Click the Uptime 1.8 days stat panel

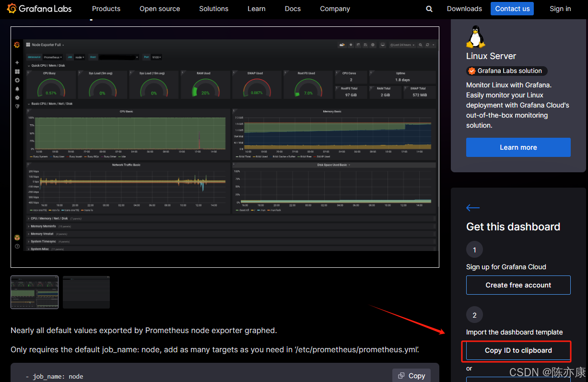(402, 77)
